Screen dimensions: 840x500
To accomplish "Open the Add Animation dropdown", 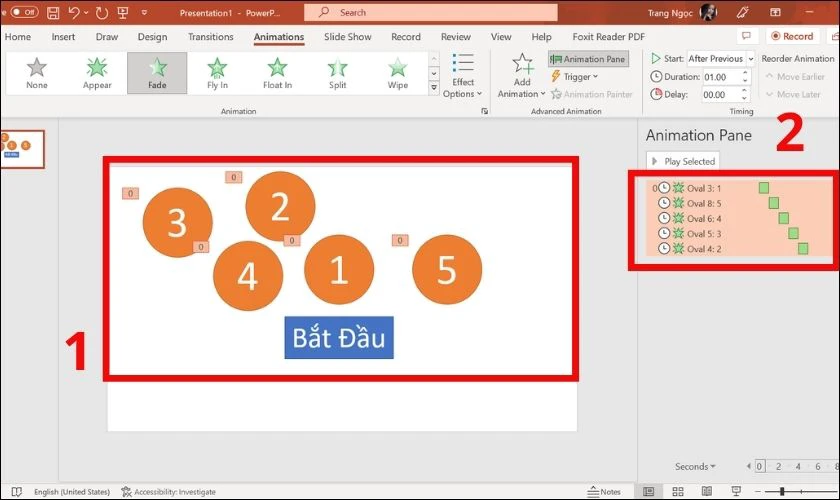I will (x=521, y=76).
